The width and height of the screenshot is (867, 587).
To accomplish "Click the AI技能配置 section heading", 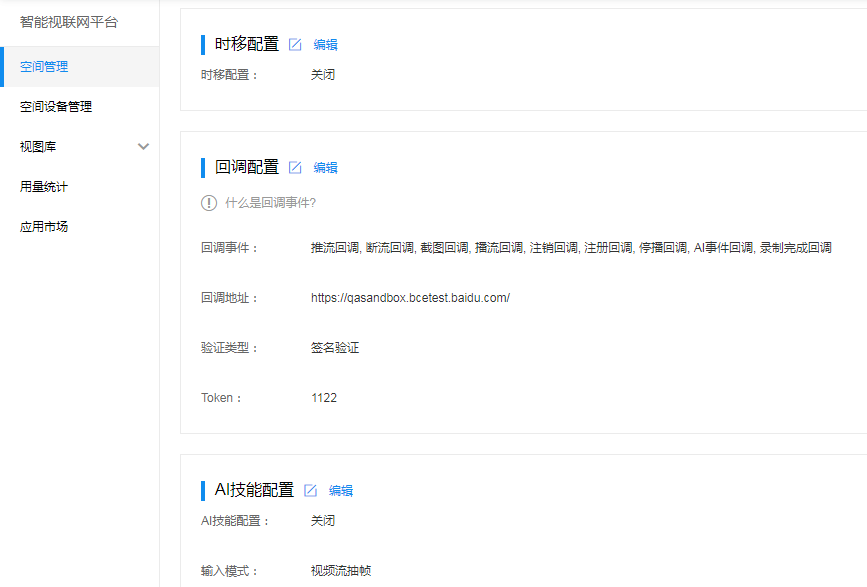I will 254,490.
